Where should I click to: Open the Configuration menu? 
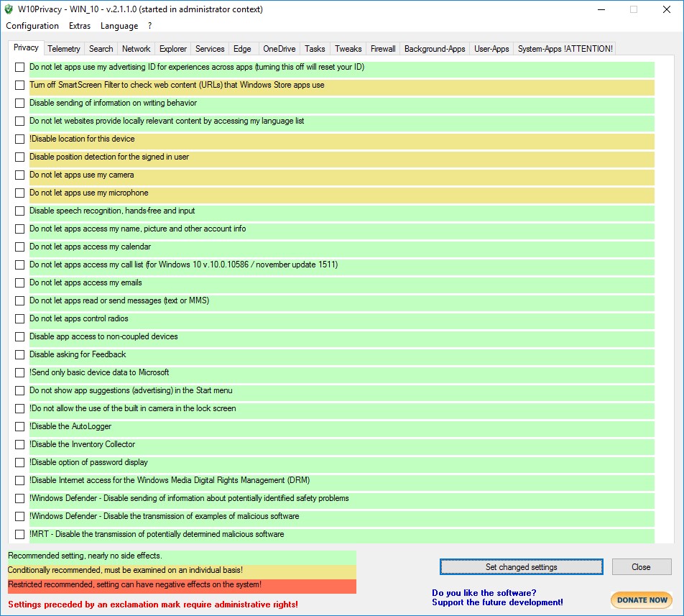[x=32, y=26]
